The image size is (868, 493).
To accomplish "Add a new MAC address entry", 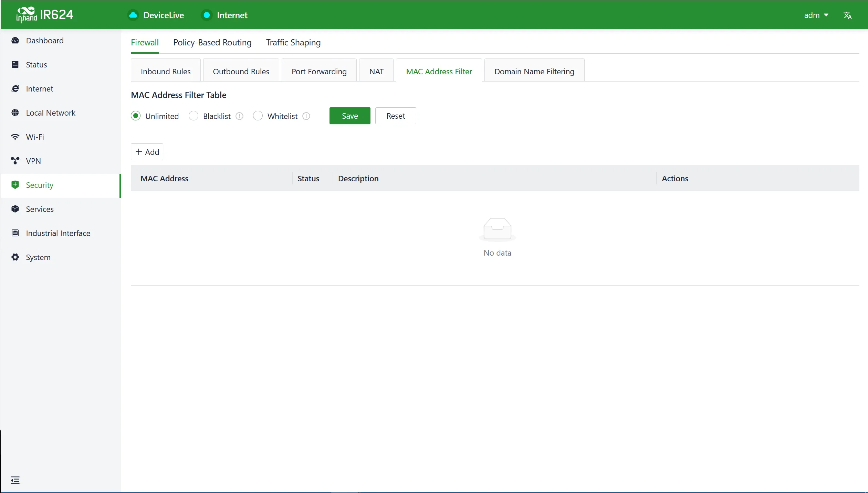I will point(147,152).
